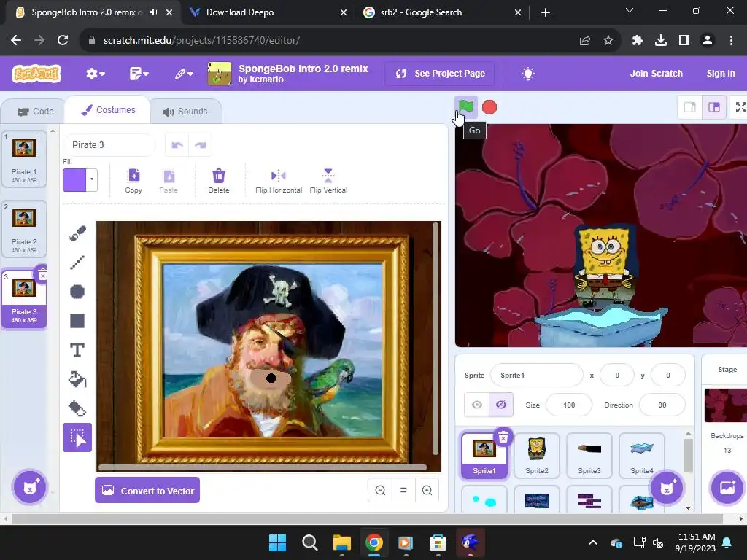Undo last costume edit

(177, 145)
